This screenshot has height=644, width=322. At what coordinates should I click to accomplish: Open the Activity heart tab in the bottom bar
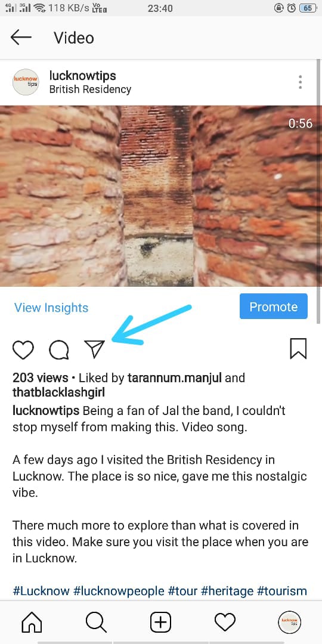pyautogui.click(x=225, y=622)
